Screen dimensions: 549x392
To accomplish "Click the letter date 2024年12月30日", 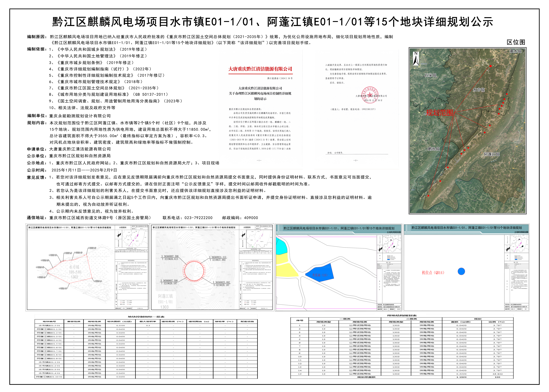I will click(373, 100).
